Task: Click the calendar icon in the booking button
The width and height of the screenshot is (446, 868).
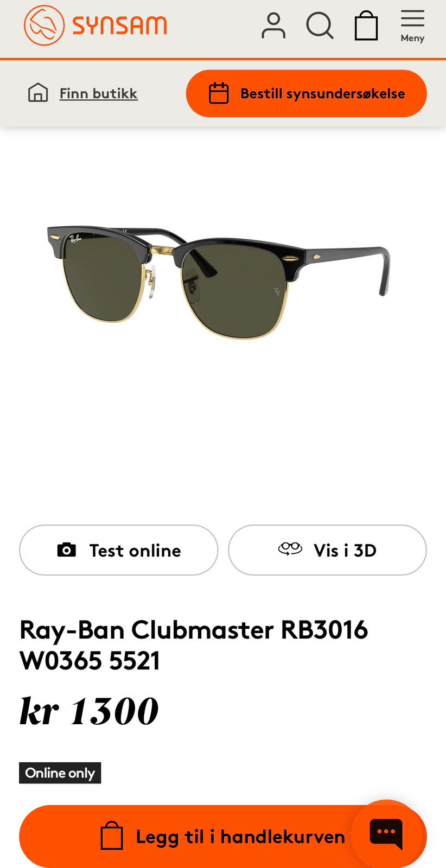Action: click(219, 93)
